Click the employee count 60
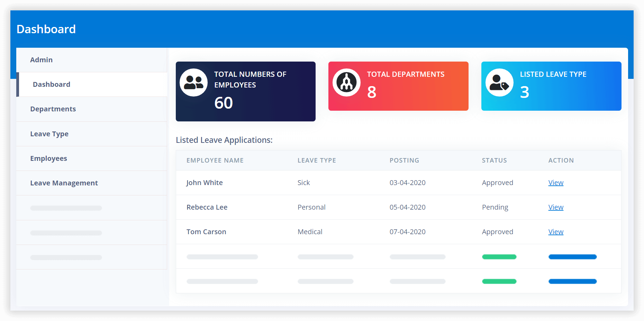Viewport: 644px width, 321px height. point(224,103)
